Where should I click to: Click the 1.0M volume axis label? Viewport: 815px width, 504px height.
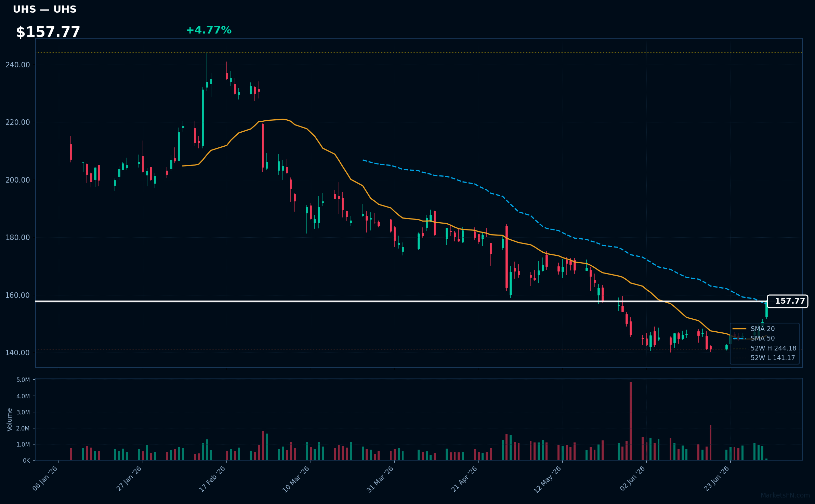coord(23,445)
